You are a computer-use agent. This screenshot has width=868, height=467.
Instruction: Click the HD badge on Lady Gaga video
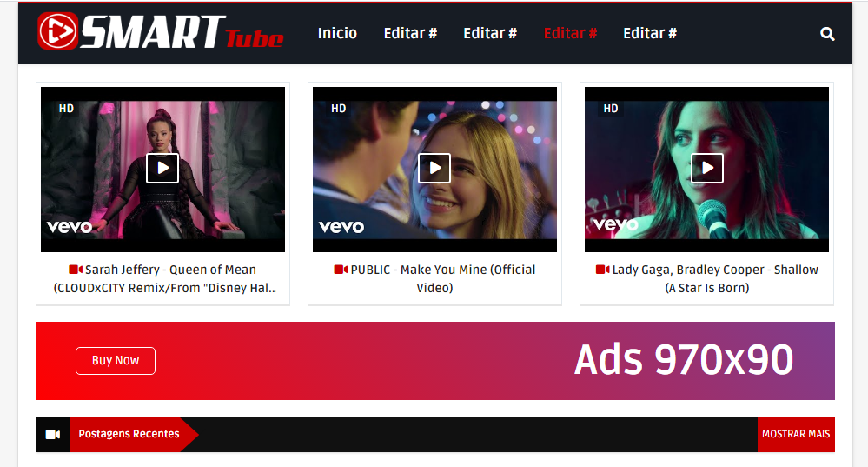pos(611,109)
